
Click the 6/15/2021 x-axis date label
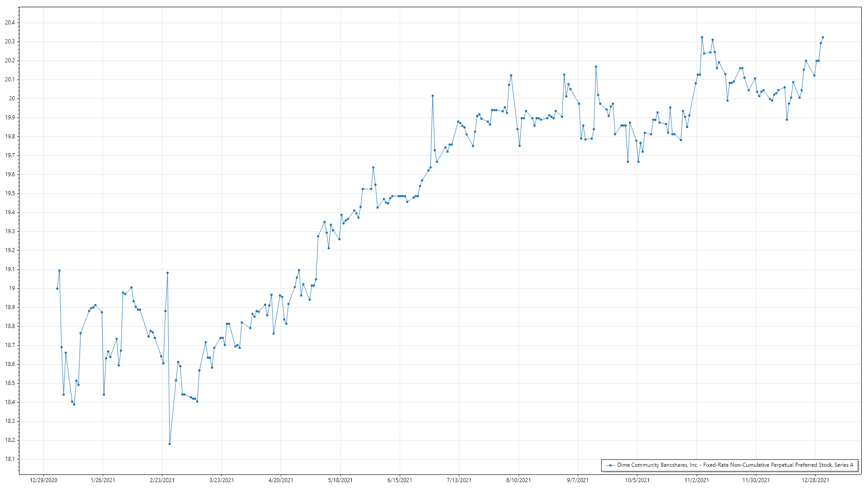pyautogui.click(x=400, y=480)
